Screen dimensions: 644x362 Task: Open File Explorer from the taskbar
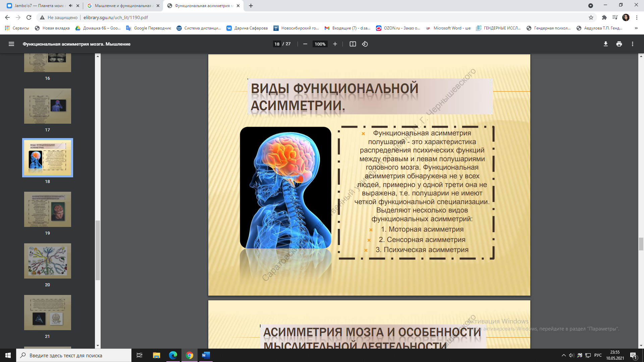pos(157,355)
